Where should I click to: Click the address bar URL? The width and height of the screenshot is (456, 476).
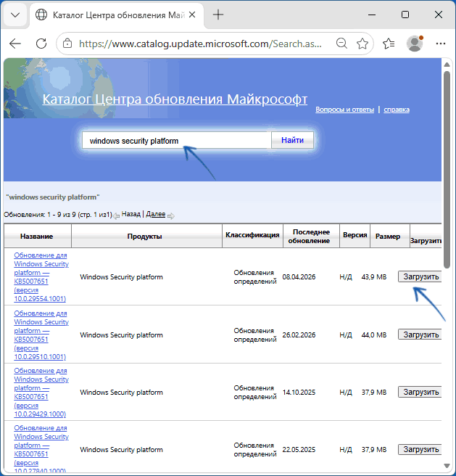point(200,44)
